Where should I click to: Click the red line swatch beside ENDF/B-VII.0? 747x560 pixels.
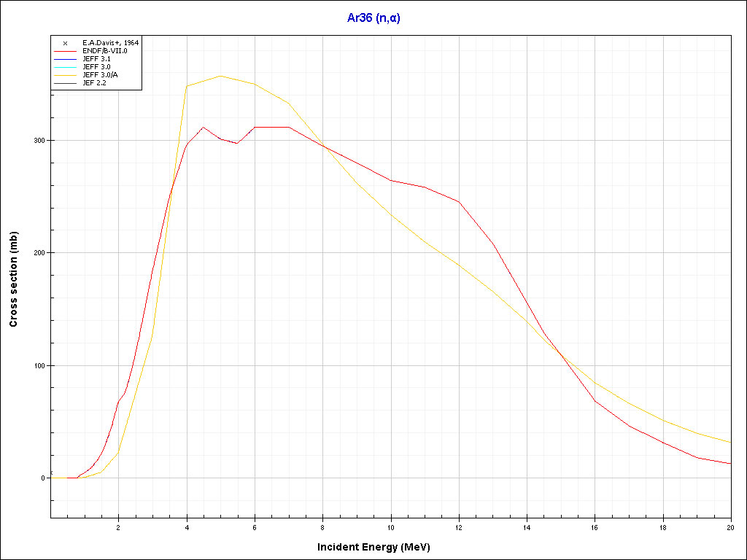pos(65,51)
